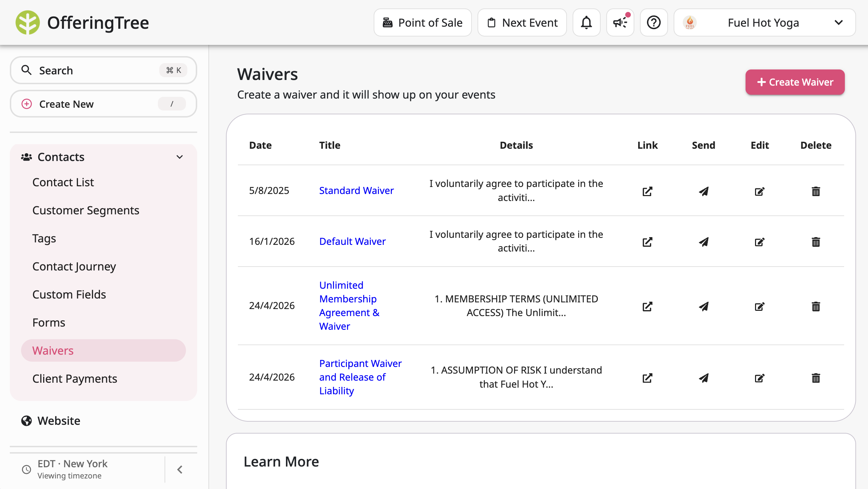
Task: Open link icon for Standard Waiver
Action: click(x=647, y=191)
